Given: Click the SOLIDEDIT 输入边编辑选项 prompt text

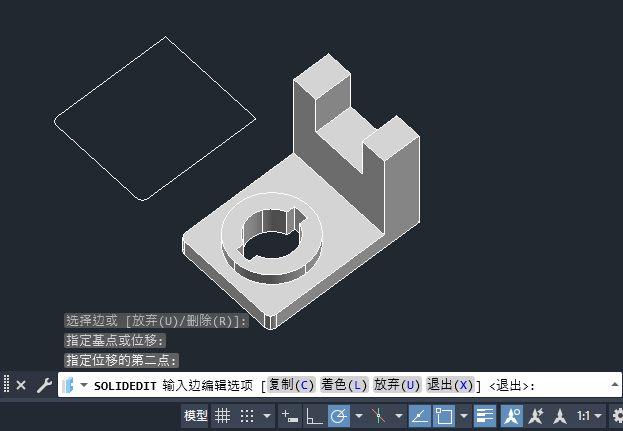Looking at the screenshot, I should (173, 385).
